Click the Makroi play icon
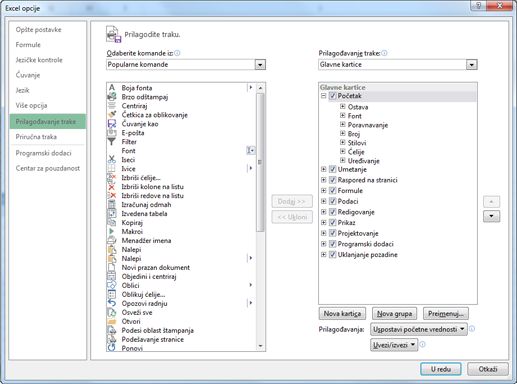 point(112,231)
